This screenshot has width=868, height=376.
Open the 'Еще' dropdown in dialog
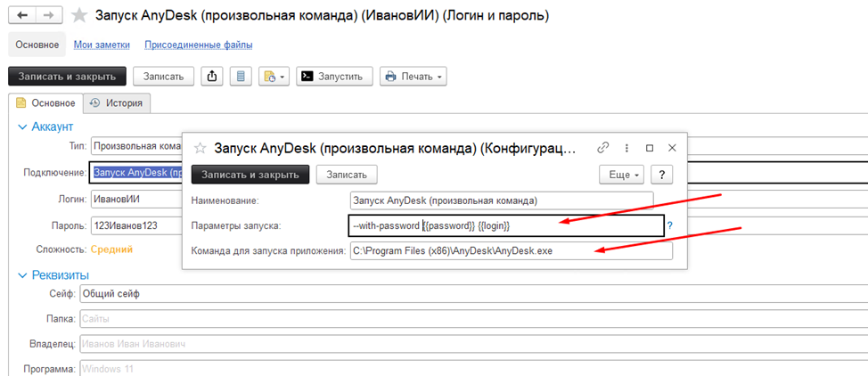point(622,175)
